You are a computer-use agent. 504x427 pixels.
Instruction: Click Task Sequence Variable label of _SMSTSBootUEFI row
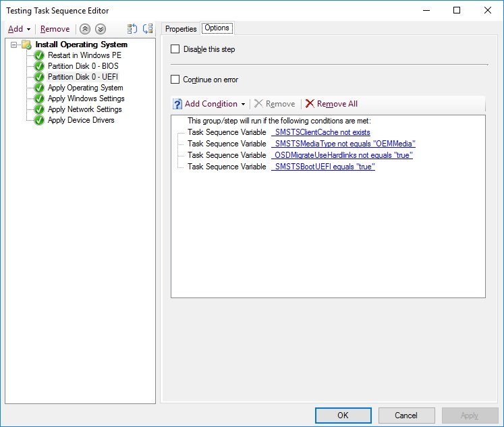point(227,167)
